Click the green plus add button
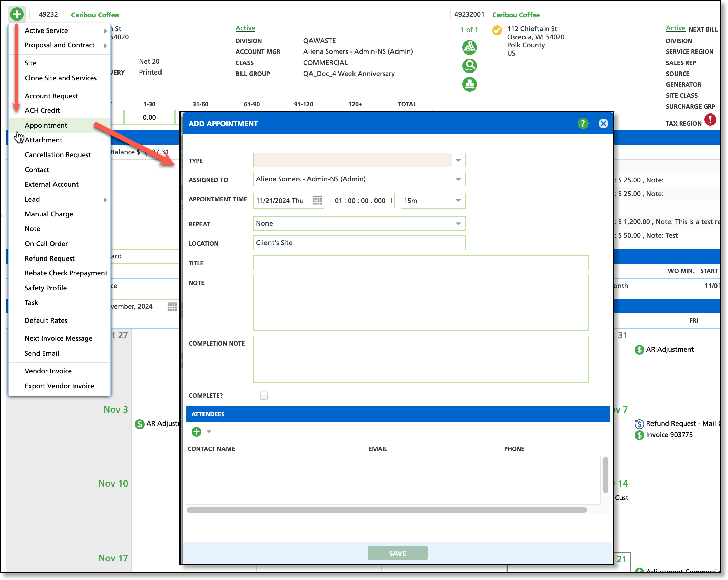728x580 pixels. (x=17, y=14)
